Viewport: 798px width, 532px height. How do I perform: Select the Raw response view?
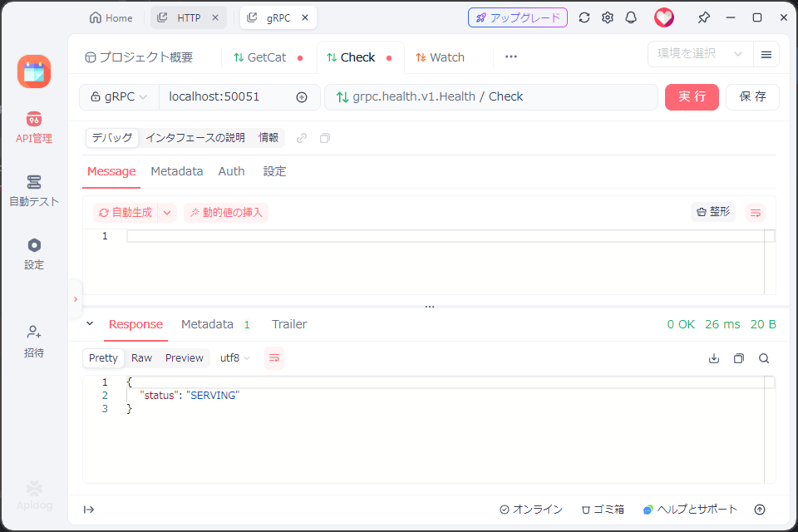pyautogui.click(x=141, y=358)
